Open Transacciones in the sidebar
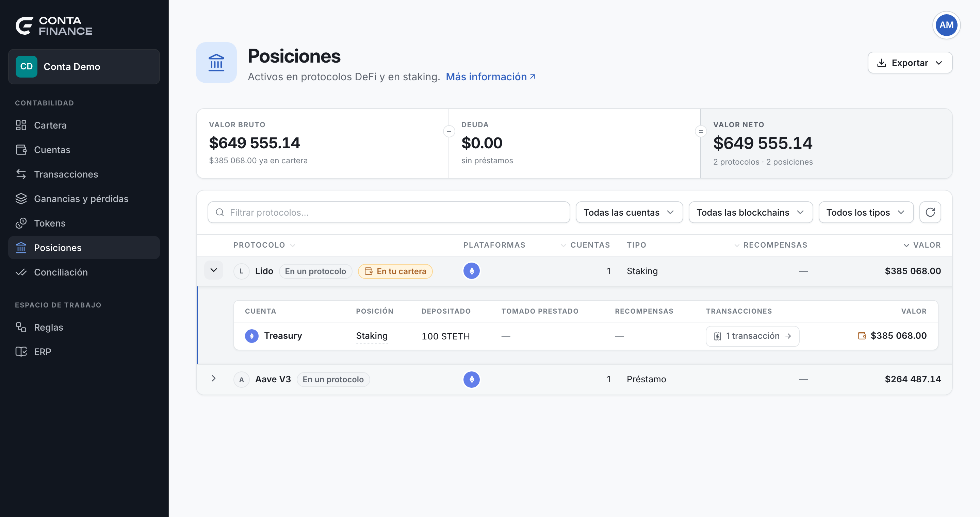Viewport: 980px width, 517px height. tap(84, 174)
